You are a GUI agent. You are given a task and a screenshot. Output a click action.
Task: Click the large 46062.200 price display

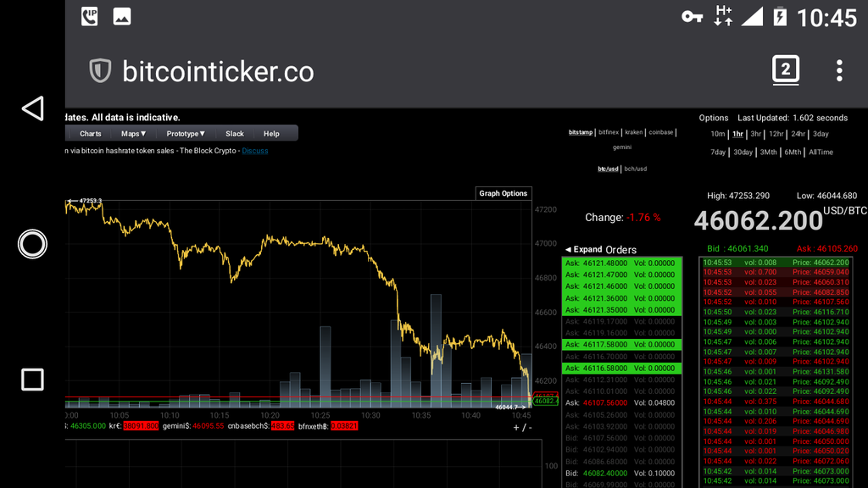(x=759, y=221)
